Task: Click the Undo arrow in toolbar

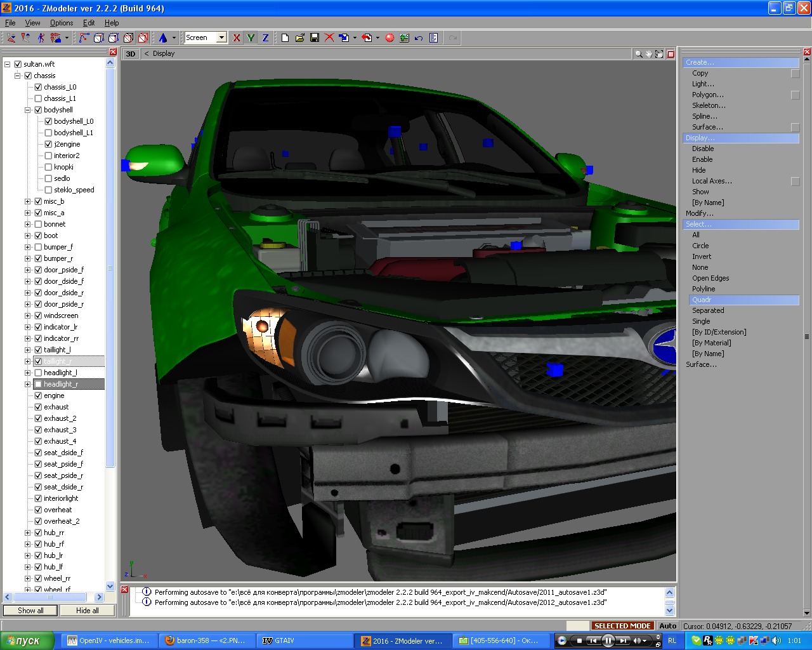Action: click(419, 38)
